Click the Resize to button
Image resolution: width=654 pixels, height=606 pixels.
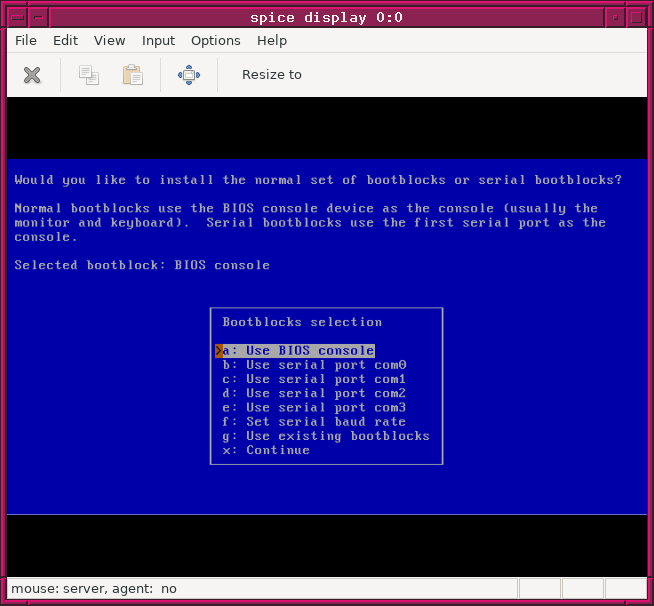pos(271,75)
